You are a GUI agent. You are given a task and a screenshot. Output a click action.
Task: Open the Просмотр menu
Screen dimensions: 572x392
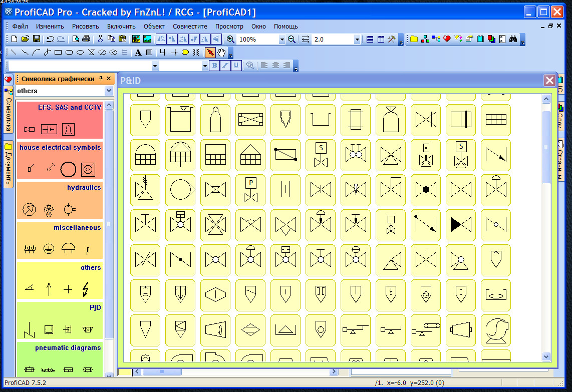[x=229, y=26]
